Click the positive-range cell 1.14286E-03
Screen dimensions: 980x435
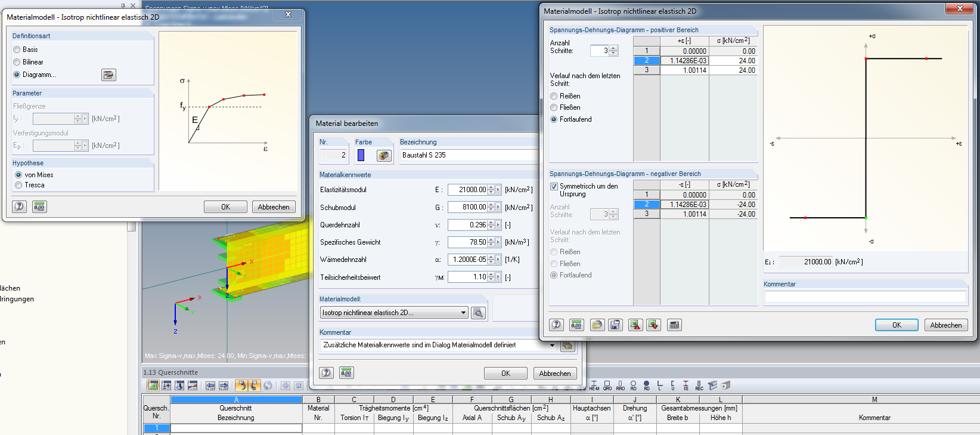click(x=684, y=61)
